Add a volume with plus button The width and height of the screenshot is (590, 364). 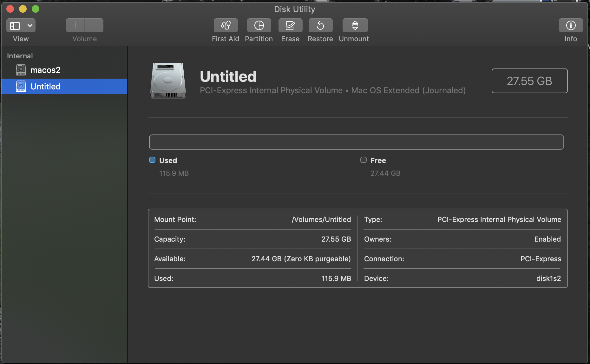tap(75, 25)
